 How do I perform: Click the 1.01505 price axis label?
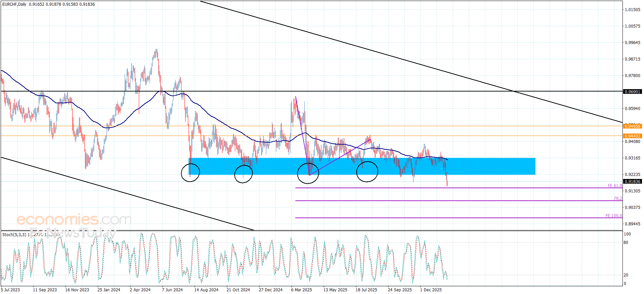[633, 10]
